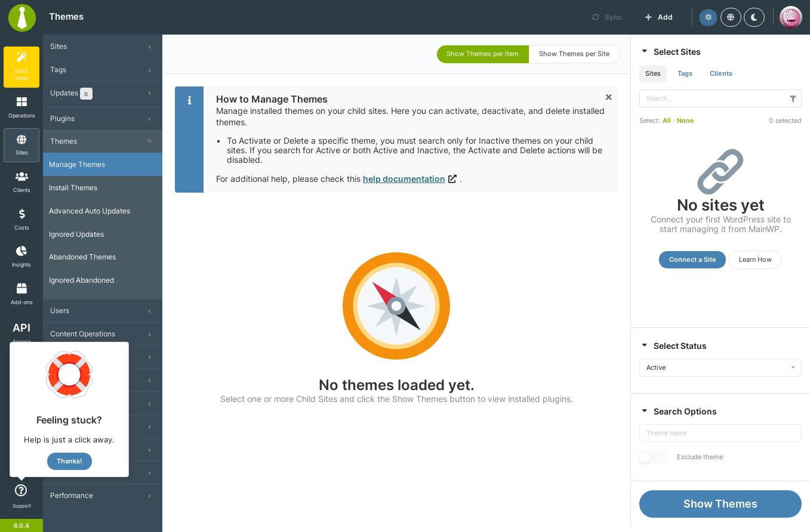
Task: Click the Show Themes button
Action: [x=720, y=504]
